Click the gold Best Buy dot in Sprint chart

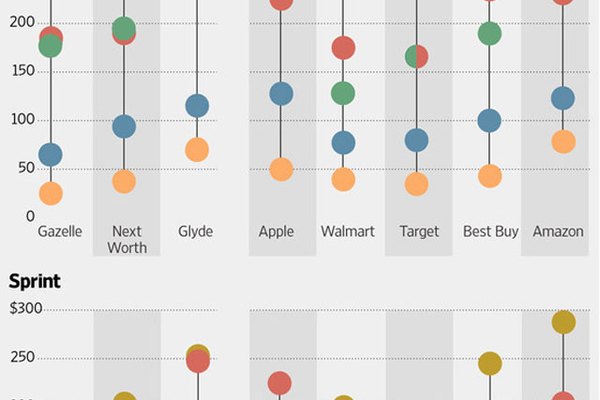pos(490,363)
